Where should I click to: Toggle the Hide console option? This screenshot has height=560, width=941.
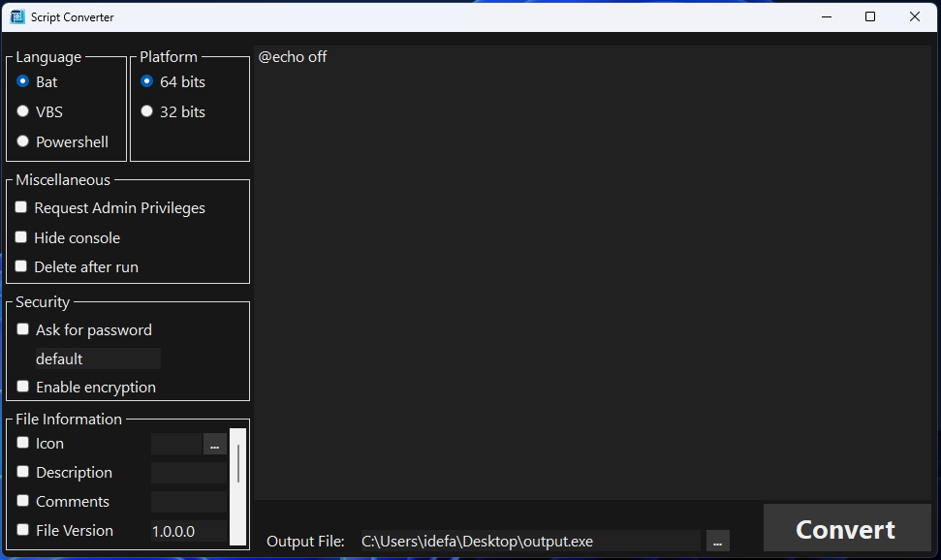pos(21,237)
